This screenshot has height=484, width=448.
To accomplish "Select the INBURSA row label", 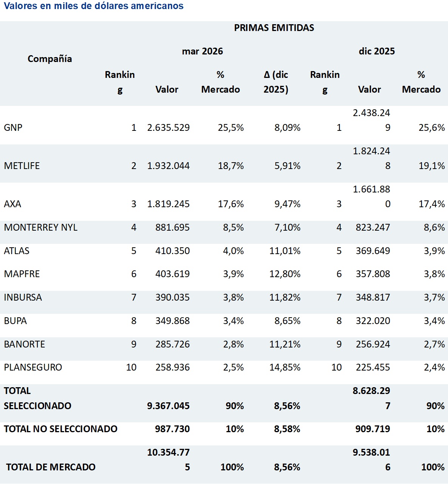I will [23, 298].
